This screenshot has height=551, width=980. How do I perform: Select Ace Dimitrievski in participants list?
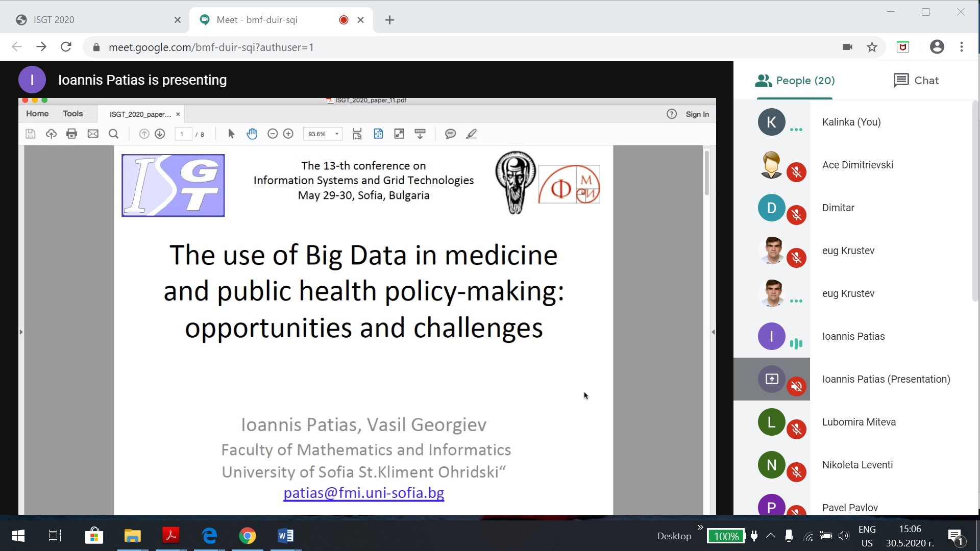[856, 165]
